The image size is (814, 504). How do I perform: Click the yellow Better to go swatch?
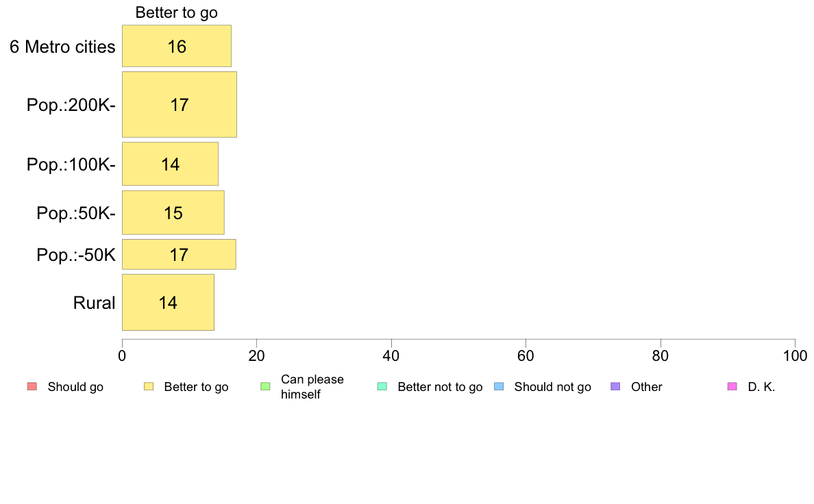click(x=148, y=387)
